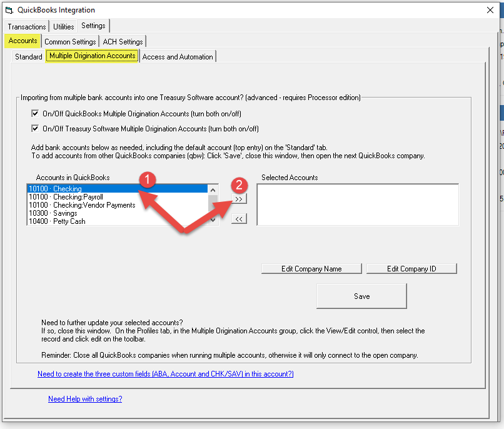The image size is (504, 429).
Task: Select the 10100 · Checking account
Action: 118,189
